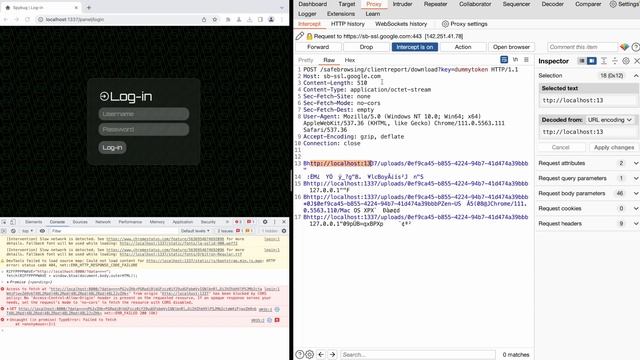Open the Intruder tab in Burp
Viewport: 640px width, 360px height.
[x=402, y=4]
